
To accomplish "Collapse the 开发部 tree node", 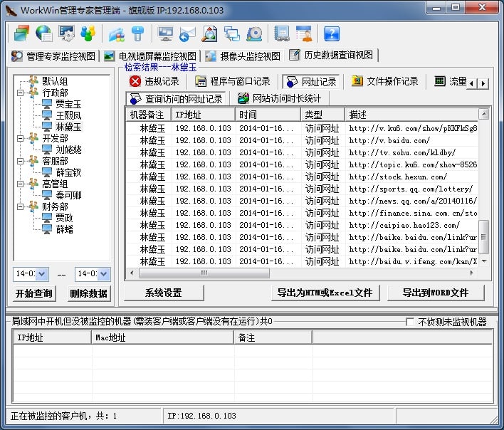I will click(x=20, y=139).
